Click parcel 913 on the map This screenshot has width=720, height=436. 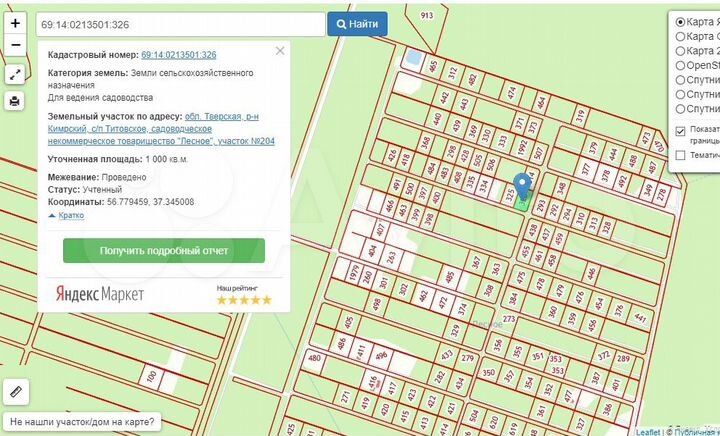(x=427, y=16)
